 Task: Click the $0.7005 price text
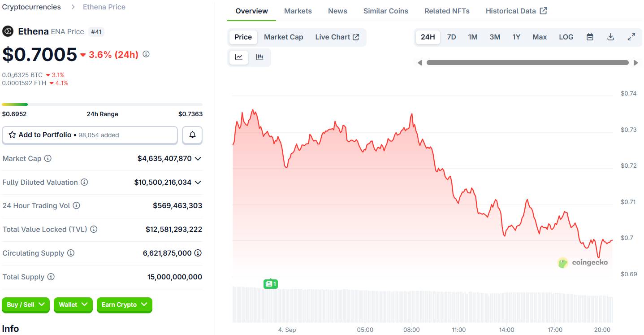tap(39, 55)
